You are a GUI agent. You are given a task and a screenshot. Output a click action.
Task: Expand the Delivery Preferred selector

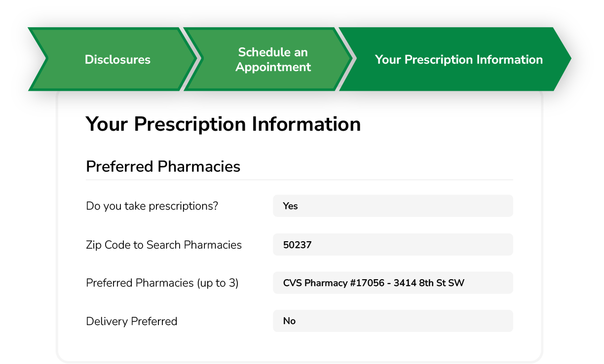(x=392, y=321)
